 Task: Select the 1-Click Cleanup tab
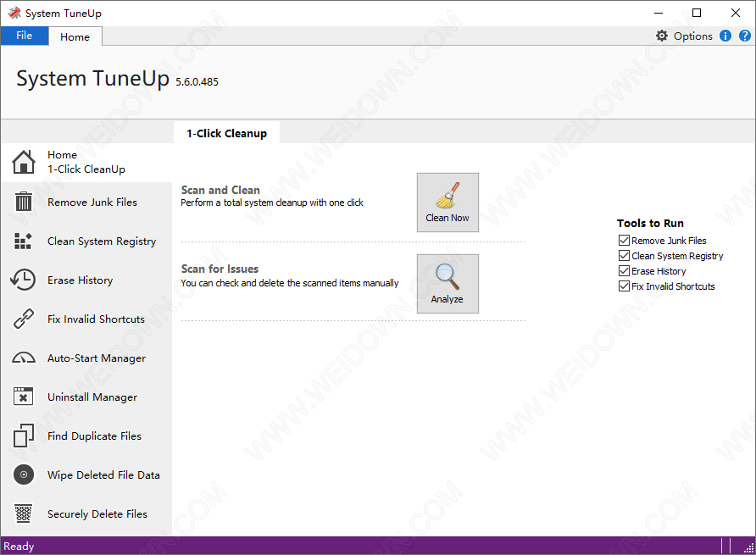tap(226, 133)
